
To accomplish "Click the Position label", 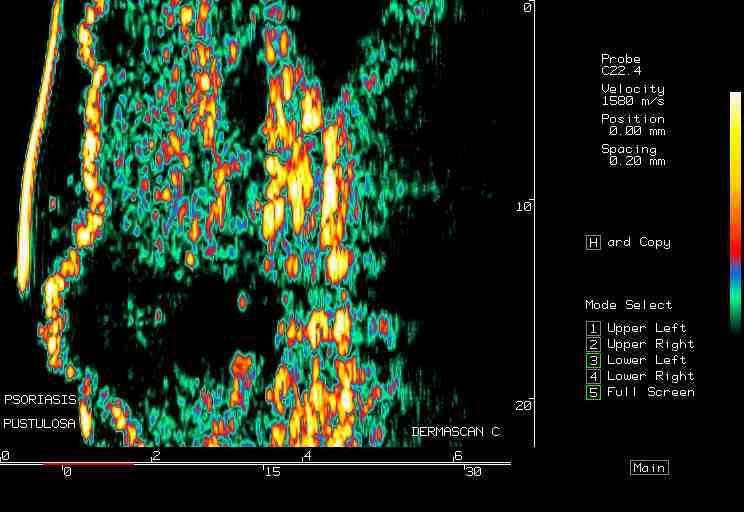I will click(633, 119).
